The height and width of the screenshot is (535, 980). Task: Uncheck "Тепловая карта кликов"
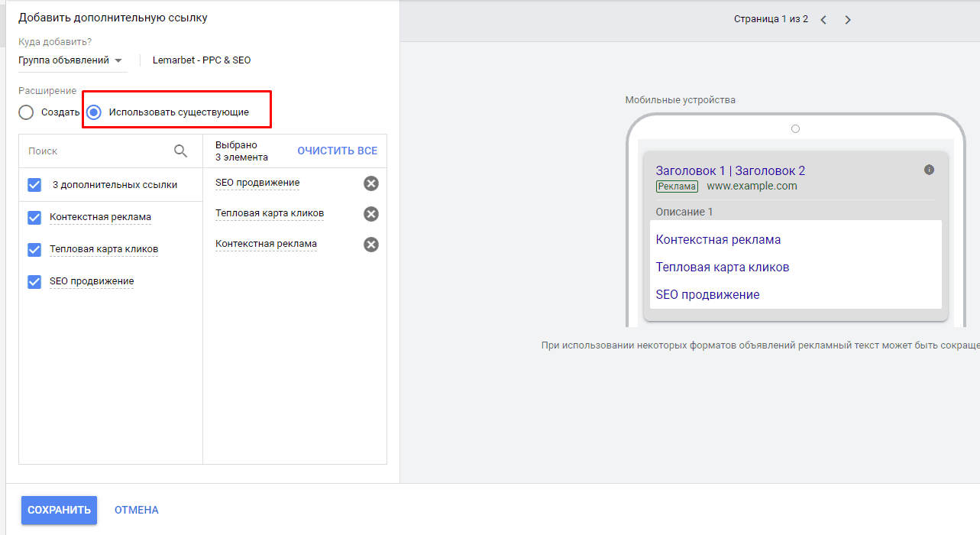tap(34, 249)
